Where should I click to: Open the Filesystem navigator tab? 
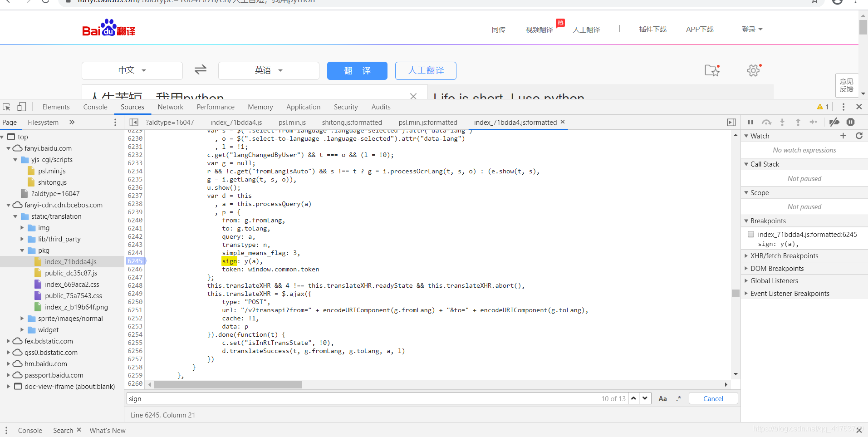[x=43, y=123]
